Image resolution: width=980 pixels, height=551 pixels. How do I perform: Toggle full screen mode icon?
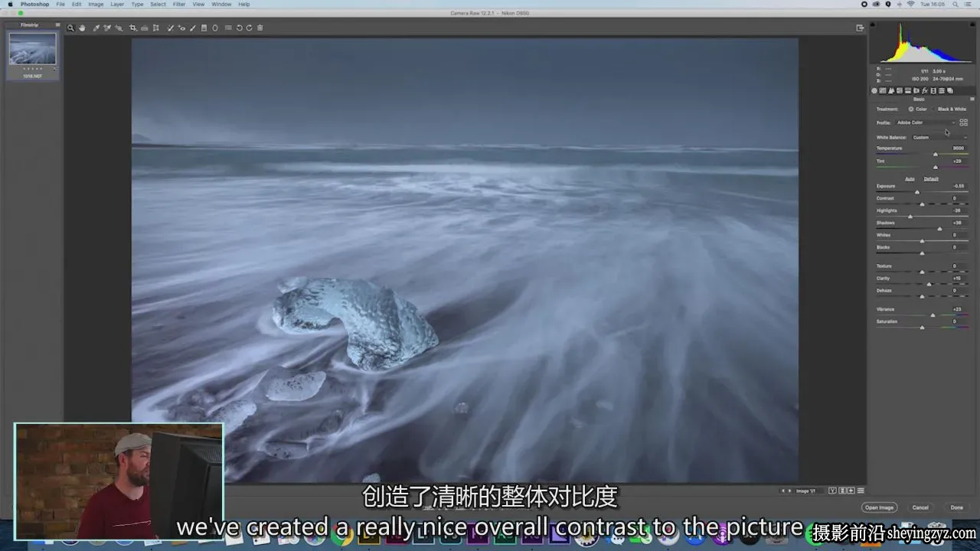pos(860,28)
